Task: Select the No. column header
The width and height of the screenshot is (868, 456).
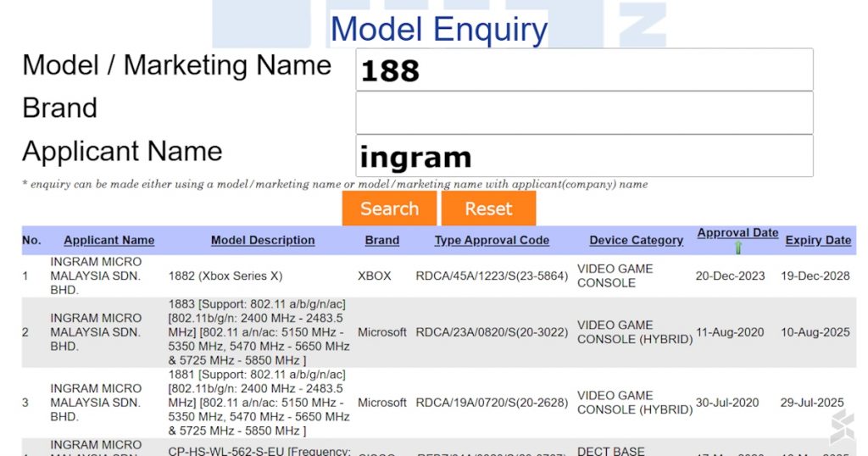Action: tap(31, 240)
